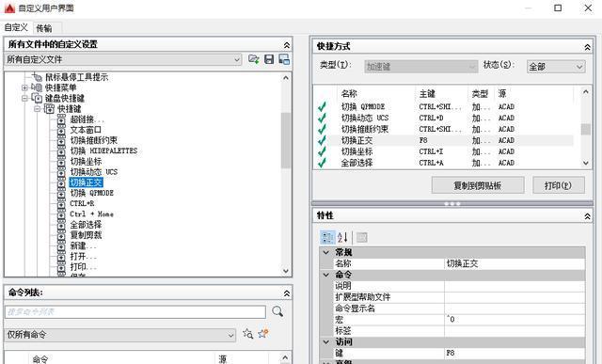Click the 键 property value F8

coord(515,353)
